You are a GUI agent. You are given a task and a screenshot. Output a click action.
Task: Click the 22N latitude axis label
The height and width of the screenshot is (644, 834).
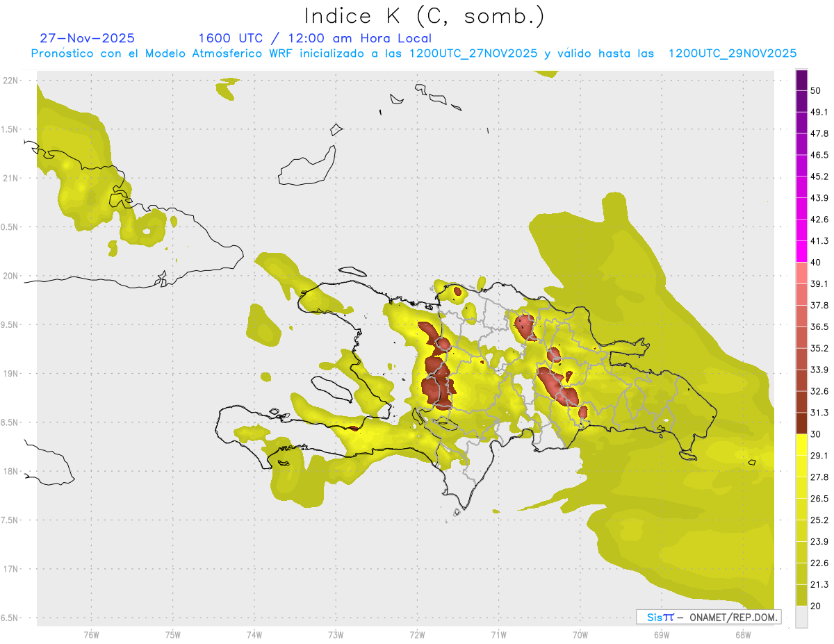click(x=10, y=81)
